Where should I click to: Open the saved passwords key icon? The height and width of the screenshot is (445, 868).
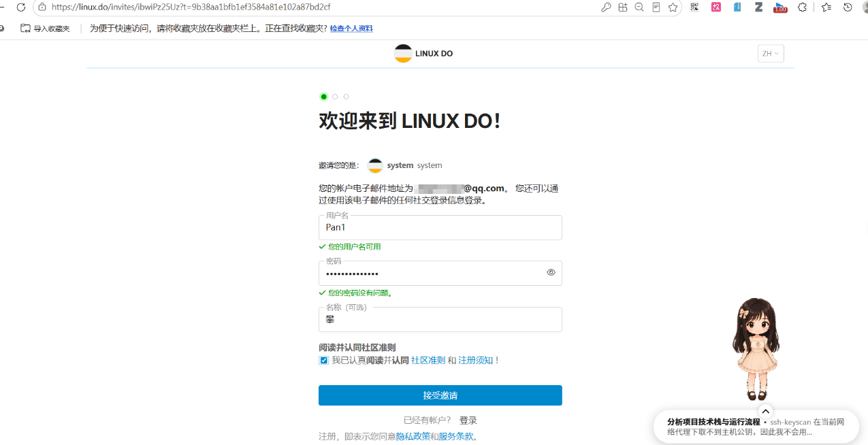pos(606,7)
